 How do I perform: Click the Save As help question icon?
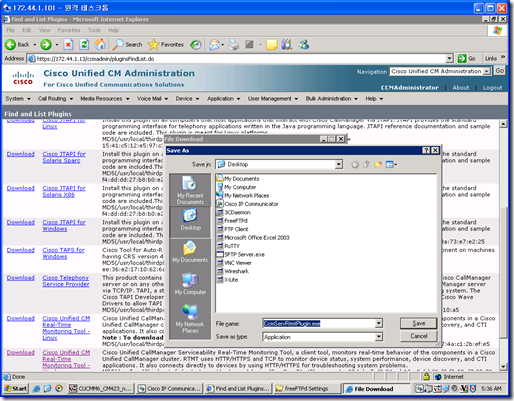[x=426, y=150]
